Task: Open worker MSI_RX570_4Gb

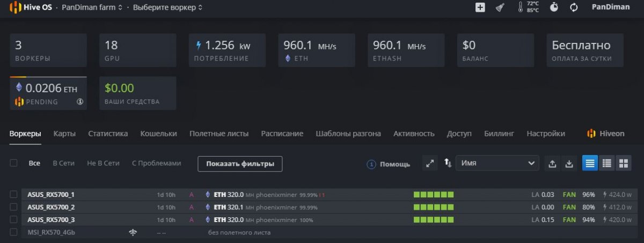Action: click(51, 232)
